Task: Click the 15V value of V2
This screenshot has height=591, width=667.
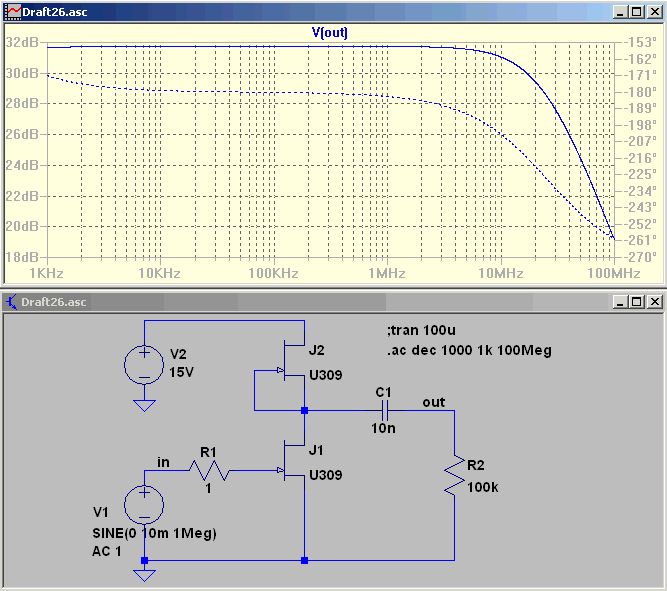Action: pyautogui.click(x=181, y=372)
